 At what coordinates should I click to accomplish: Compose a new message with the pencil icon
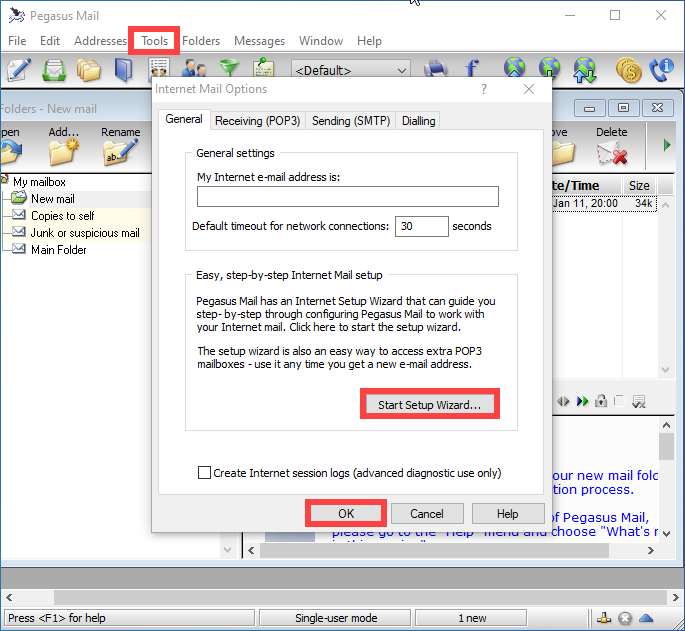tap(19, 69)
